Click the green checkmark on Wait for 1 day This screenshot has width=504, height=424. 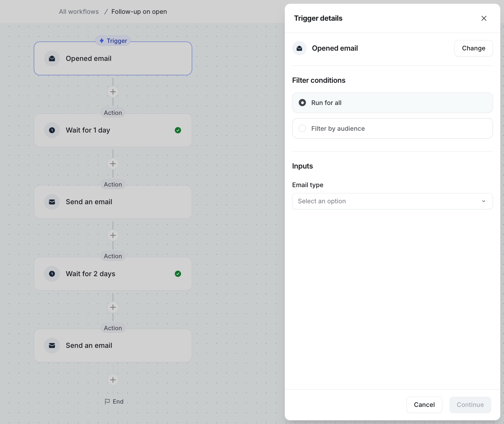[x=178, y=130]
